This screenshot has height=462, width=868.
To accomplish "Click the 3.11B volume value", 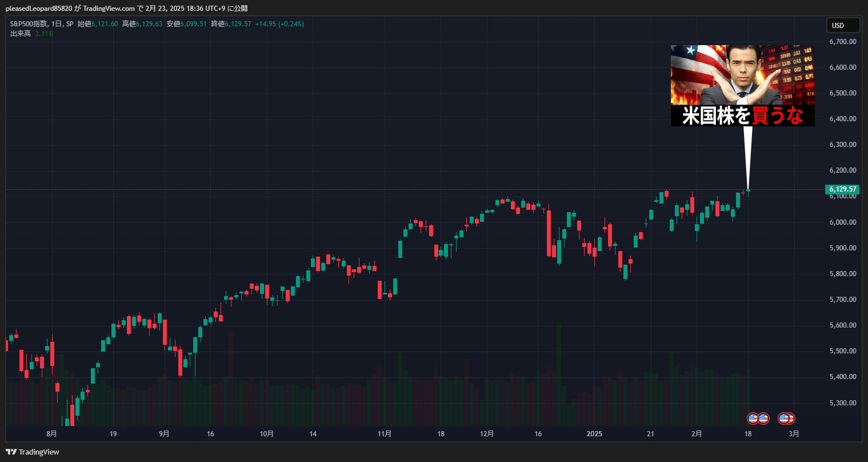I will click(x=44, y=34).
